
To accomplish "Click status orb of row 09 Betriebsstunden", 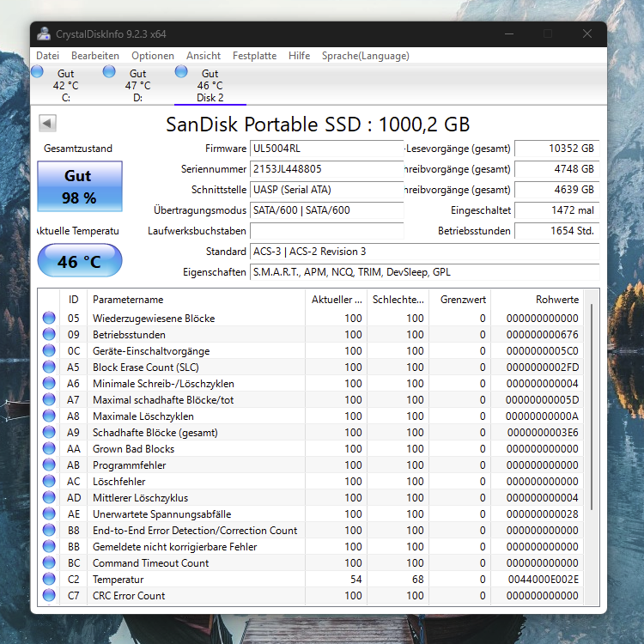I will coord(49,334).
